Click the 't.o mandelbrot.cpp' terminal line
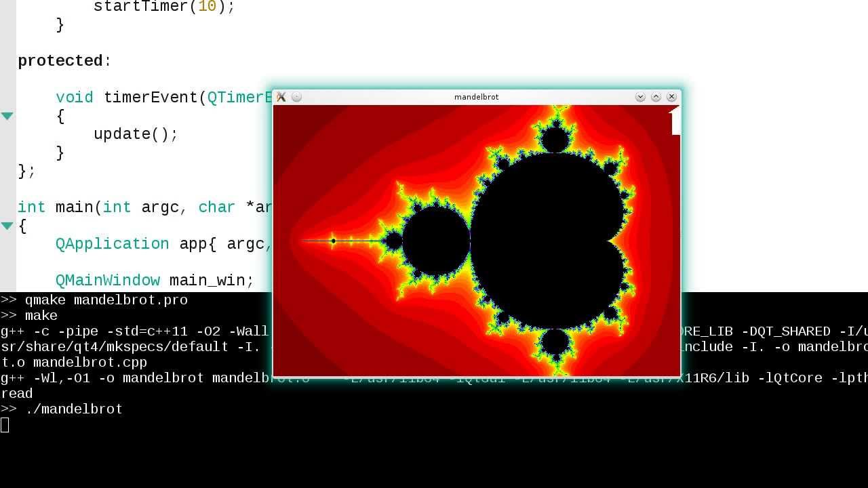 [x=74, y=363]
